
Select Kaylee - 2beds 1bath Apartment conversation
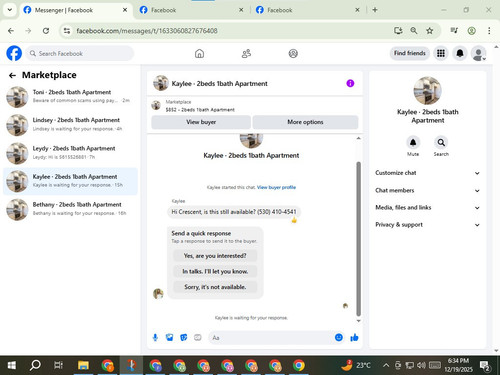pyautogui.click(x=70, y=181)
